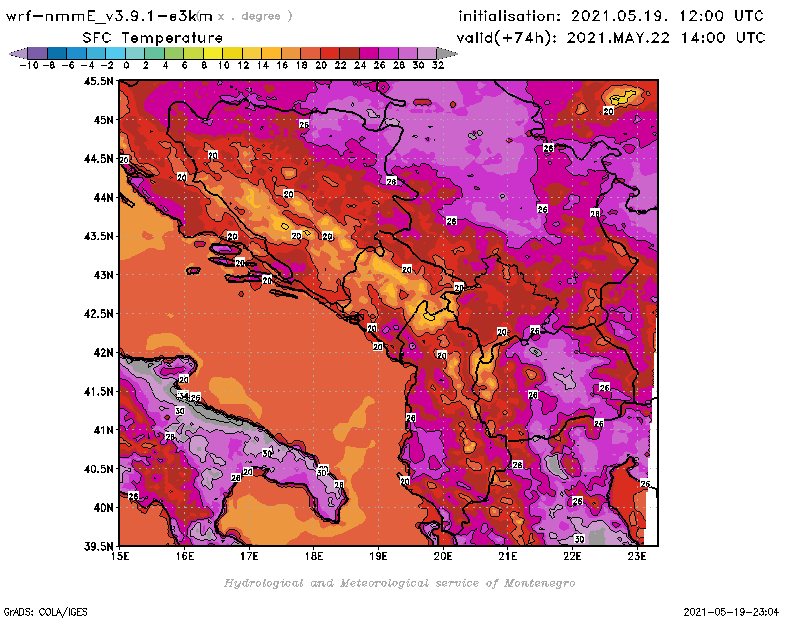Select the 'SFC Temperature' heading
The width and height of the screenshot is (800, 618).
click(x=152, y=38)
